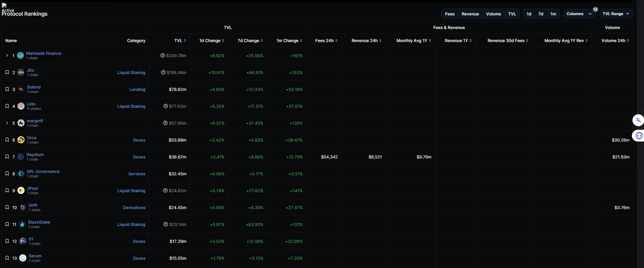Click the Orca protocol logo icon

(x=21, y=140)
